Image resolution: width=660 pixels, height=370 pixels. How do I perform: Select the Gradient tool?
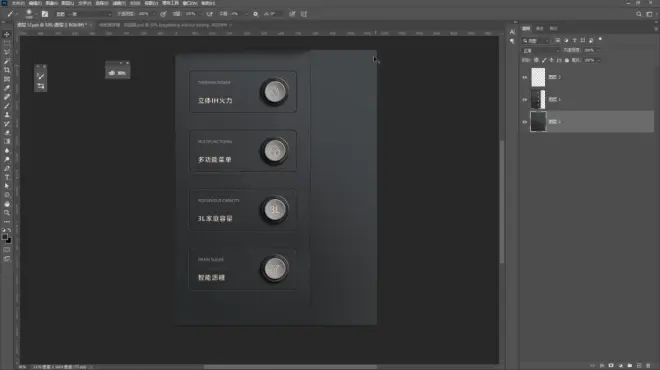(x=7, y=141)
